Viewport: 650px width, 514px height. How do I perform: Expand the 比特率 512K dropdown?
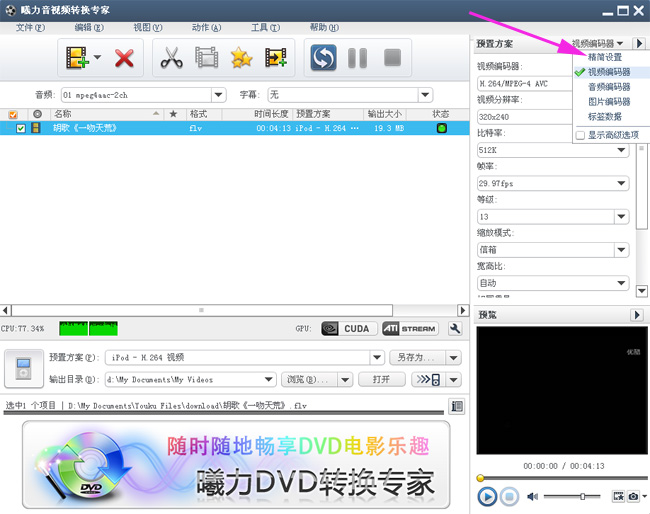coord(621,150)
